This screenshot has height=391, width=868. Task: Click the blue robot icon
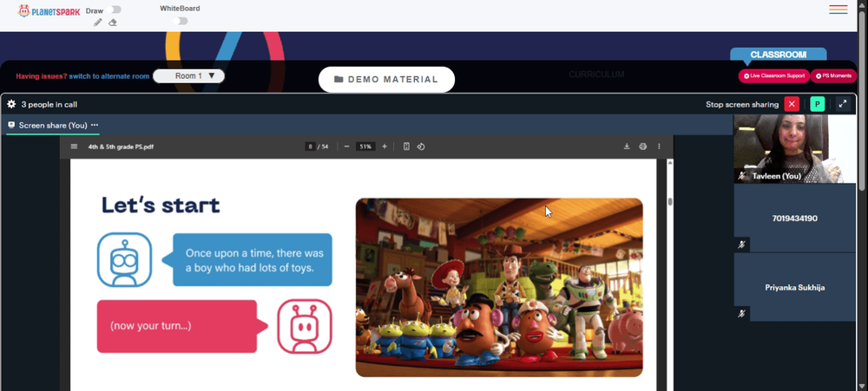pos(124,260)
